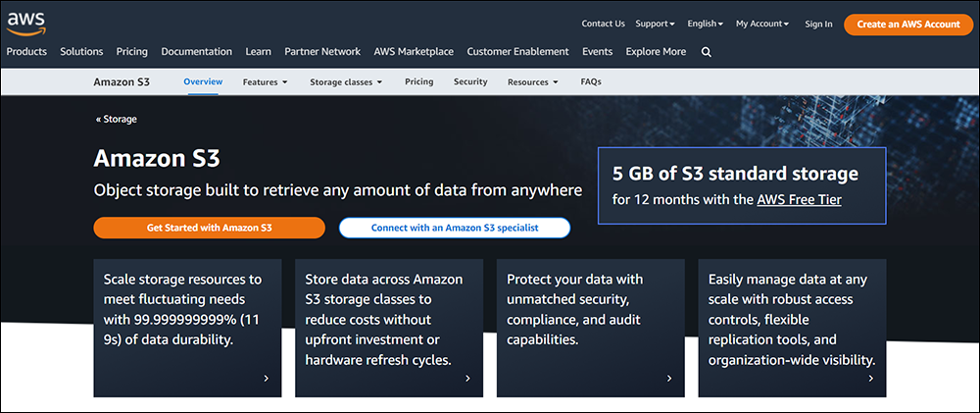
Task: Select the S3 Pricing tab
Action: pyautogui.click(x=418, y=81)
